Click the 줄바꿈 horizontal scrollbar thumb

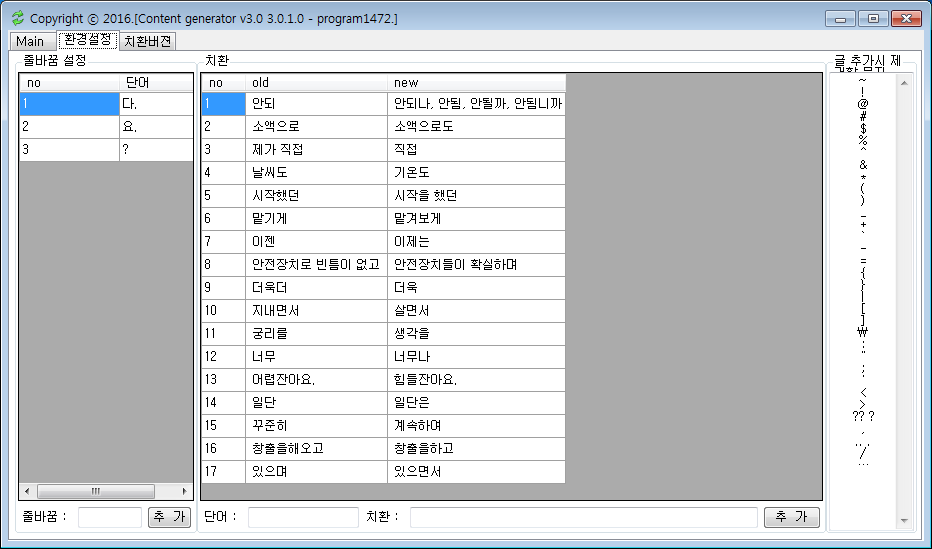tap(96, 491)
